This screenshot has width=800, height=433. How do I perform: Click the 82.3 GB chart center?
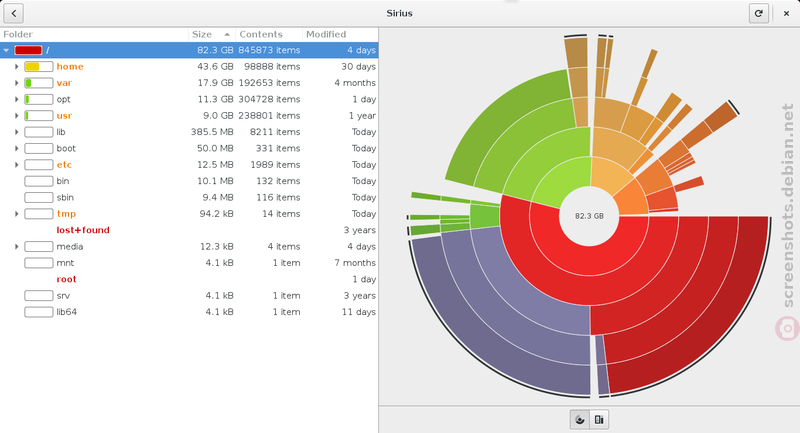tap(589, 216)
